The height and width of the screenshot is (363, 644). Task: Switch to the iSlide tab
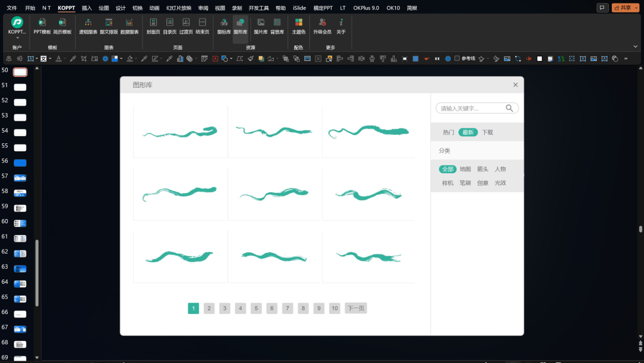pyautogui.click(x=299, y=8)
